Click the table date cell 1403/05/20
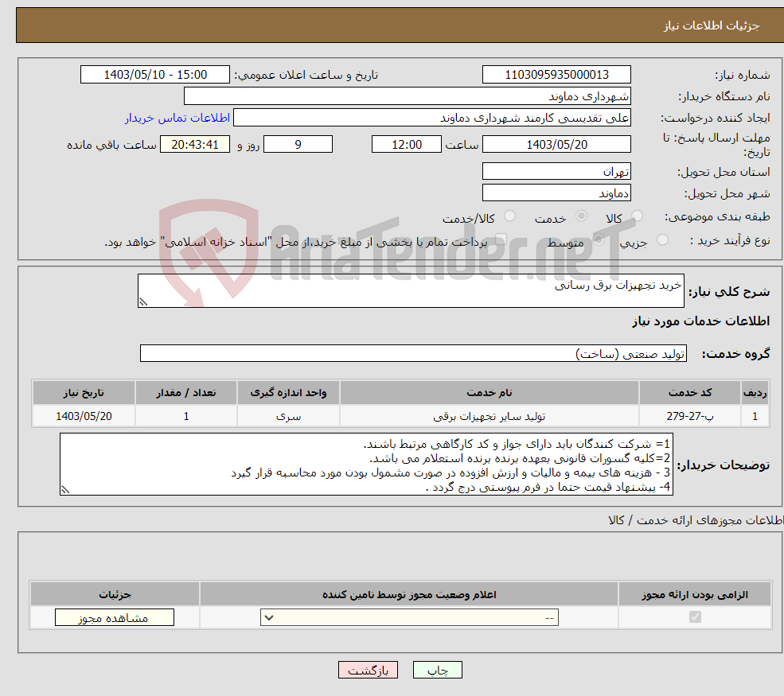The image size is (784, 696). 84,416
